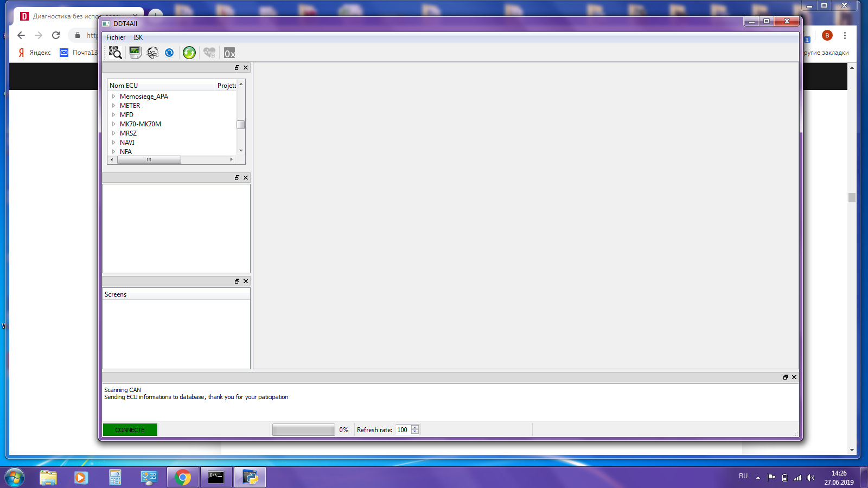868x488 pixels.
Task: Open Google Chrome from the taskbar
Action: tap(183, 477)
